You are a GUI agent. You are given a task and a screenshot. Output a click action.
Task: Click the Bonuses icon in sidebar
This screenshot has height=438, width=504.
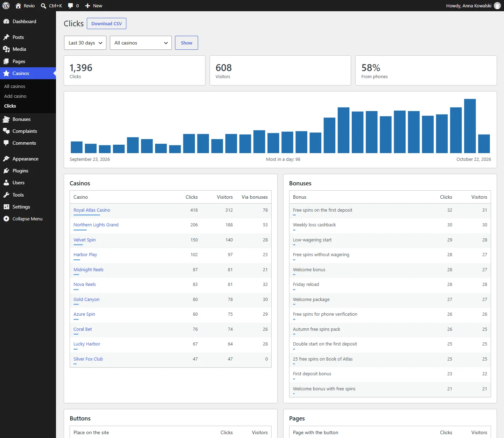pos(6,119)
